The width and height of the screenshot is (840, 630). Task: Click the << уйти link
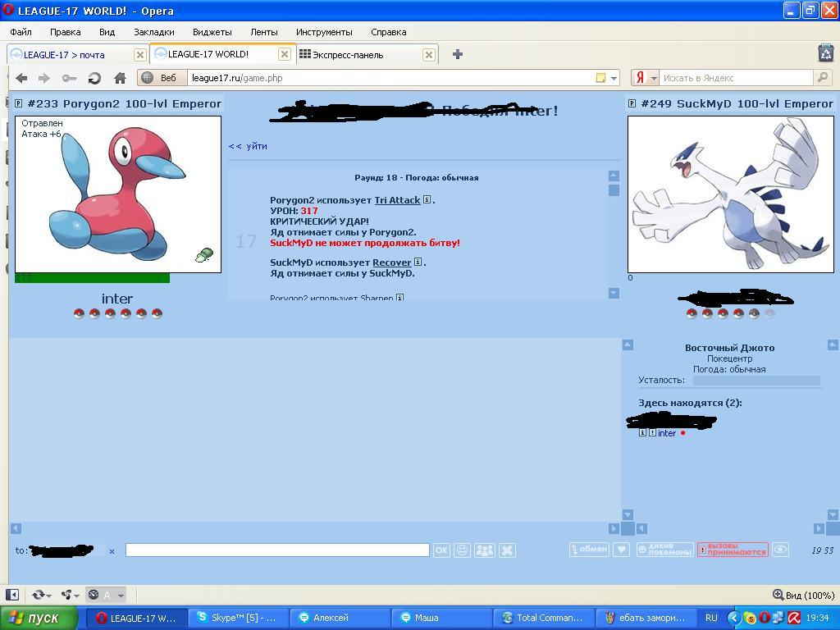pos(248,146)
